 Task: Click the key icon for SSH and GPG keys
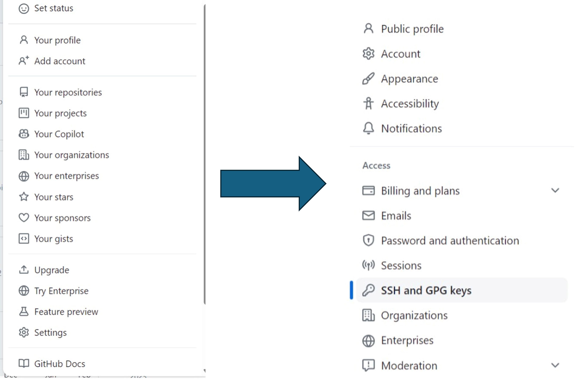[368, 290]
